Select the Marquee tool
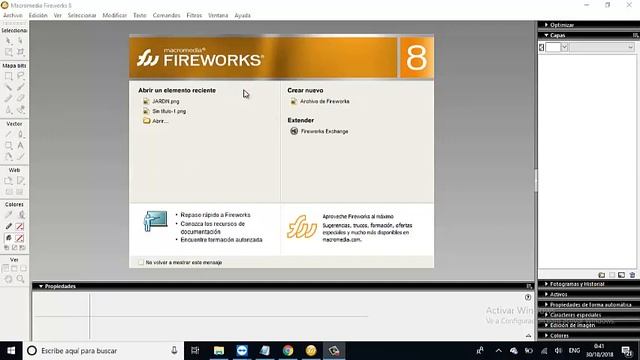Image resolution: width=640 pixels, height=360 pixels. point(9,76)
